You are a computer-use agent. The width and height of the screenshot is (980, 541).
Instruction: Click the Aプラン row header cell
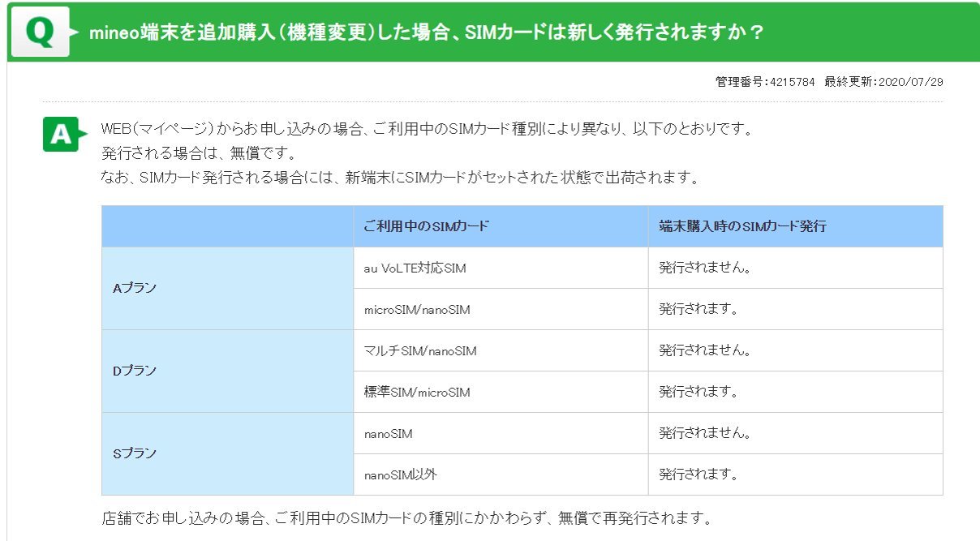228,288
